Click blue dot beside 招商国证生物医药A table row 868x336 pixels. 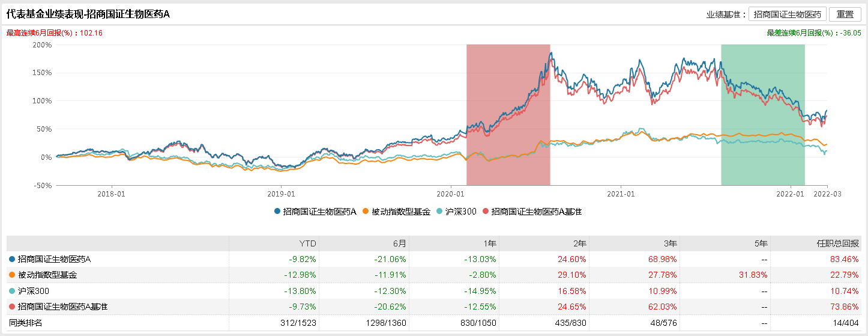12,260
